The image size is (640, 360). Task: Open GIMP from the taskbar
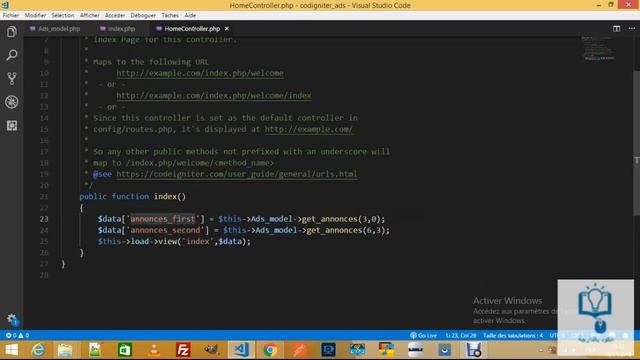pos(211,350)
